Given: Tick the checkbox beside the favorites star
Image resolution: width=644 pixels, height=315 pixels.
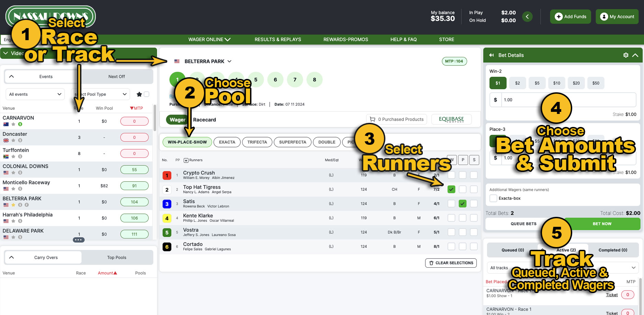Looking at the screenshot, I should point(147,94).
